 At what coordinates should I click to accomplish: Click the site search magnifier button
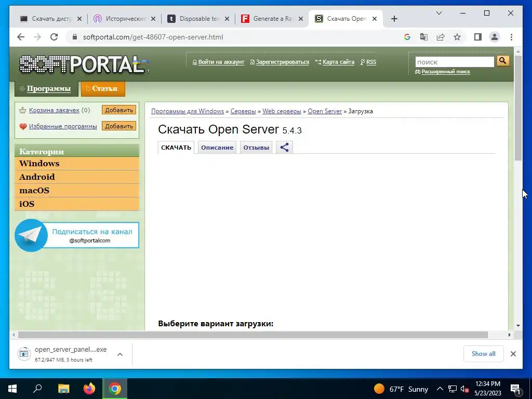[503, 61]
